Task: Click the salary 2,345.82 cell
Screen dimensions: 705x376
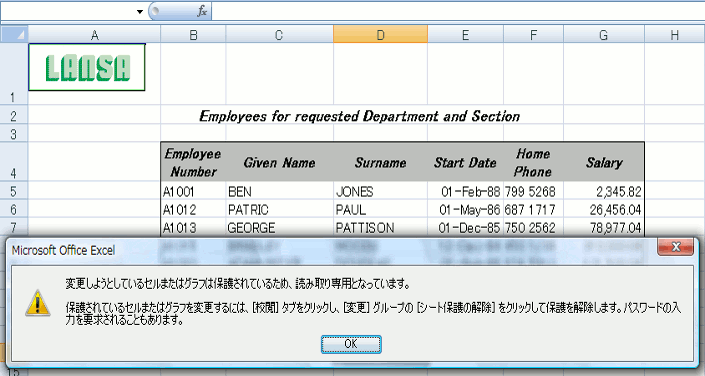Action: click(x=604, y=192)
